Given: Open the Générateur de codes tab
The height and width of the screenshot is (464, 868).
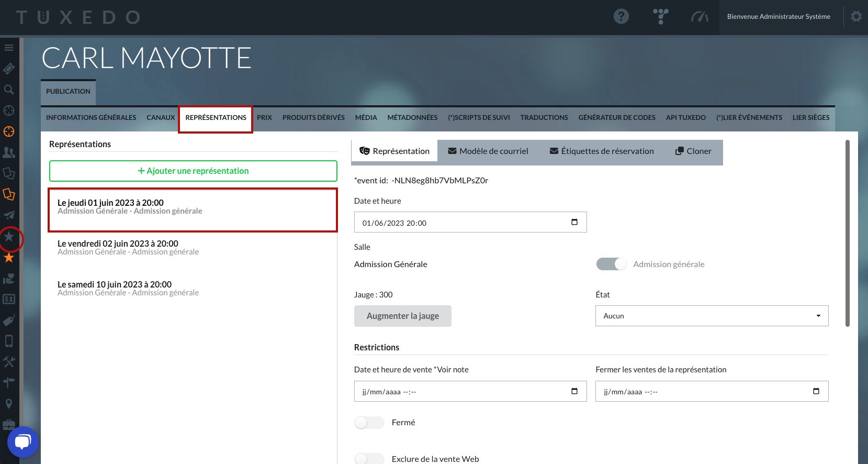Looking at the screenshot, I should pos(617,118).
